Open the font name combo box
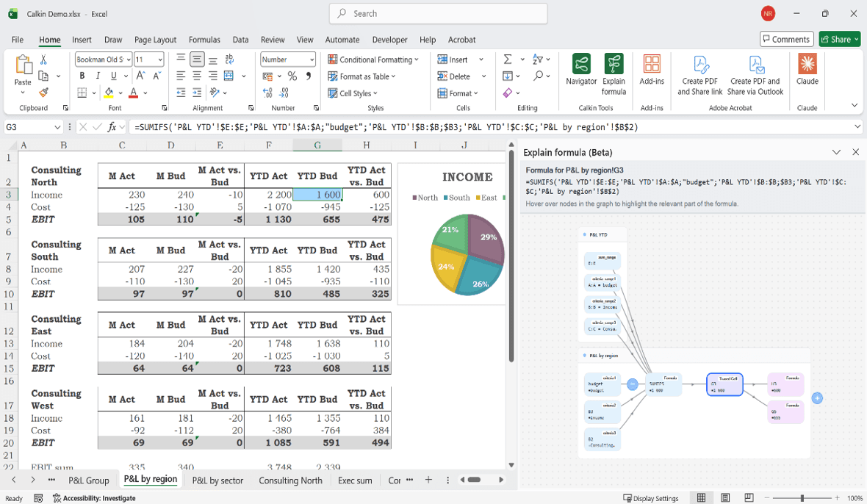This screenshot has width=867, height=504. point(103,60)
